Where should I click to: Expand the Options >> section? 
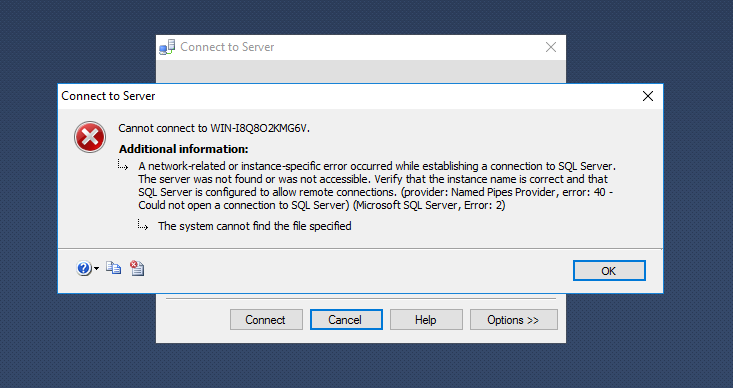[x=513, y=320]
